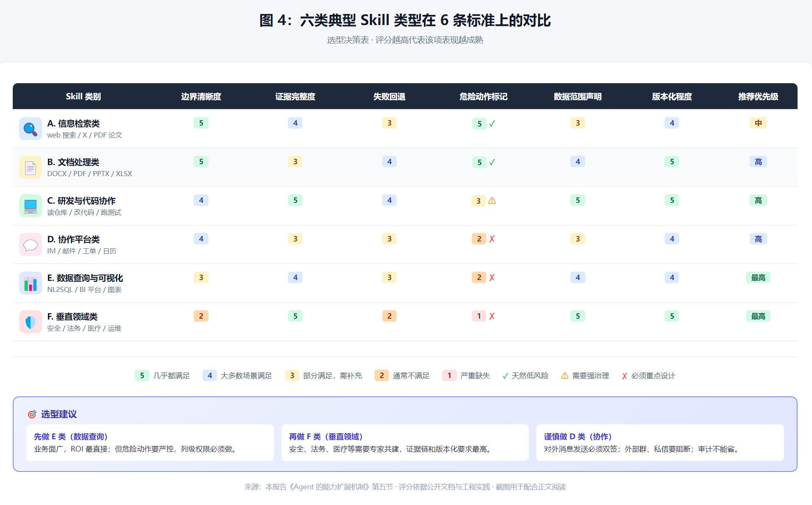
Task: Click the target icon beside 选型建议
Action: 32,414
